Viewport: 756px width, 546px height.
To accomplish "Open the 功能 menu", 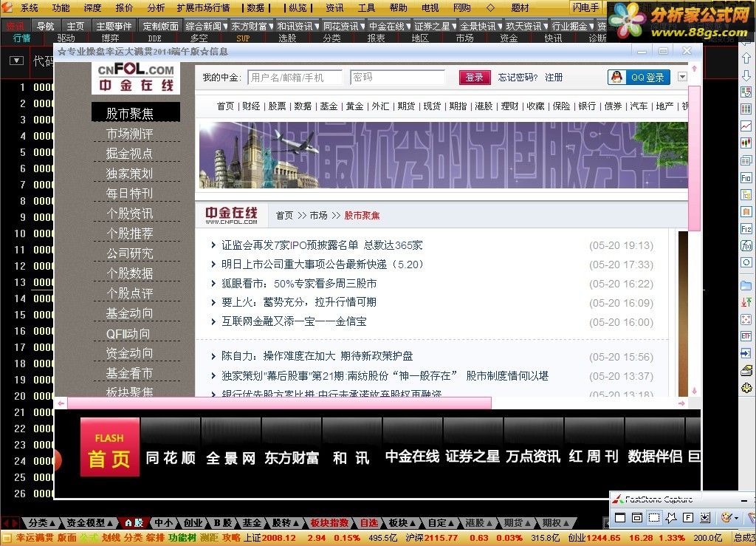I will (x=61, y=7).
